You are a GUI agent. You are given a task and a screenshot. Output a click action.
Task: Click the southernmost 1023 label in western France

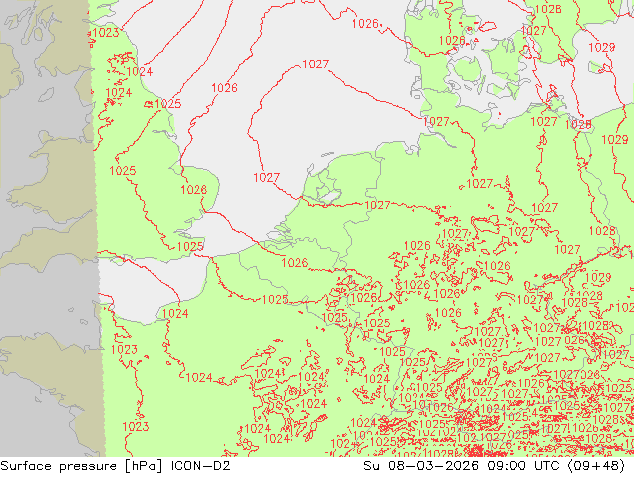[x=136, y=427]
